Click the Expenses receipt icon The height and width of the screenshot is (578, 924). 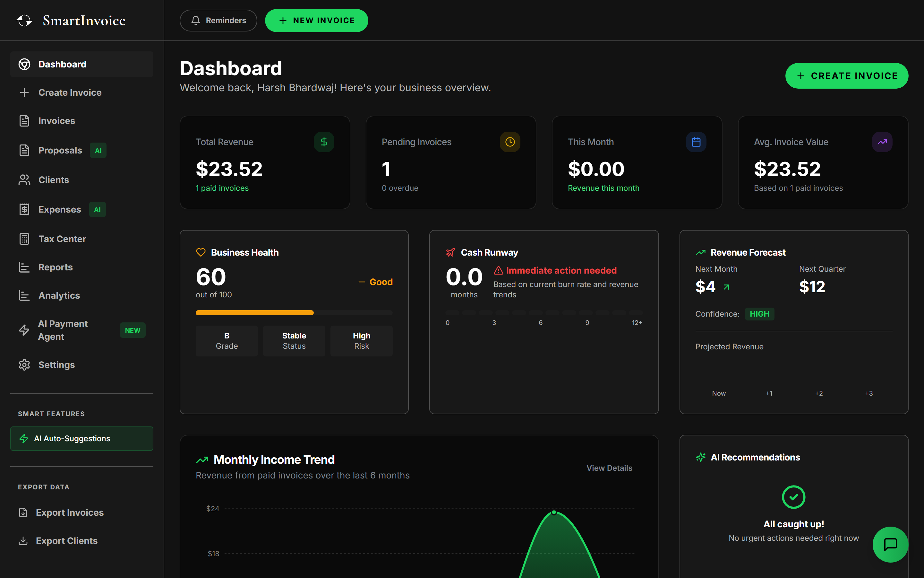pos(24,209)
